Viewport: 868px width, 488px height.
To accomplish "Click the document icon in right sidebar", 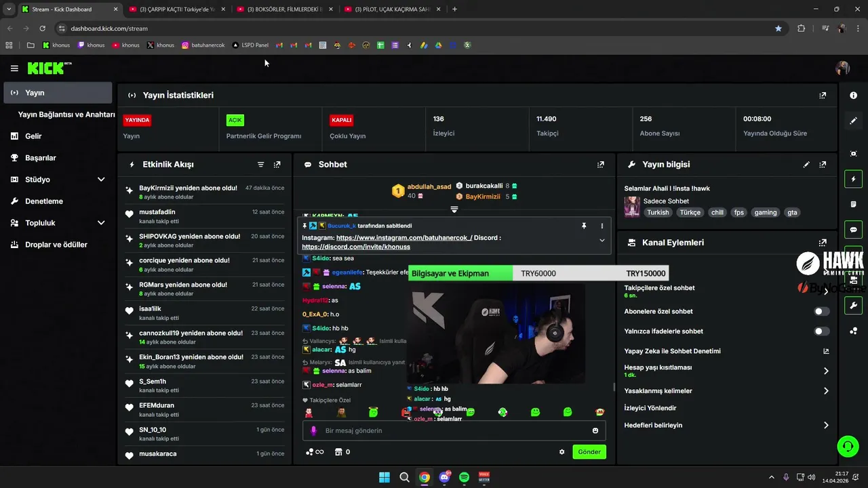I will tap(853, 205).
